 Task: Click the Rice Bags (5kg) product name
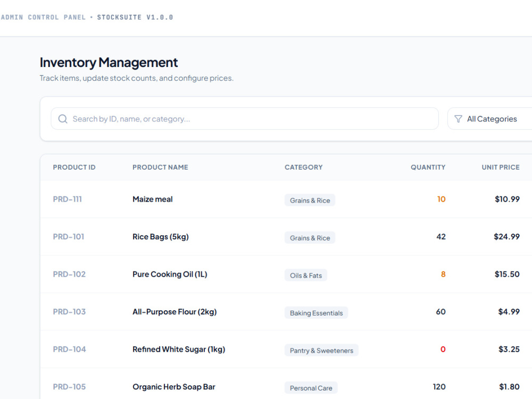(161, 237)
